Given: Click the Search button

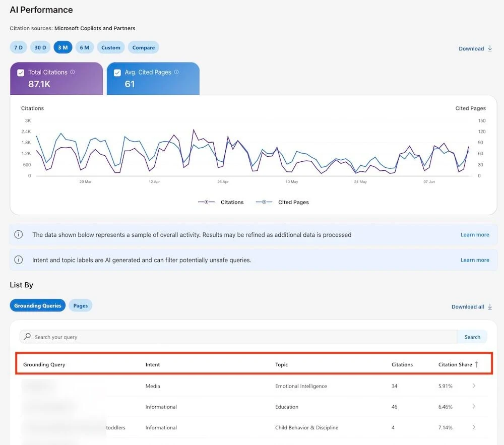Looking at the screenshot, I should point(472,337).
